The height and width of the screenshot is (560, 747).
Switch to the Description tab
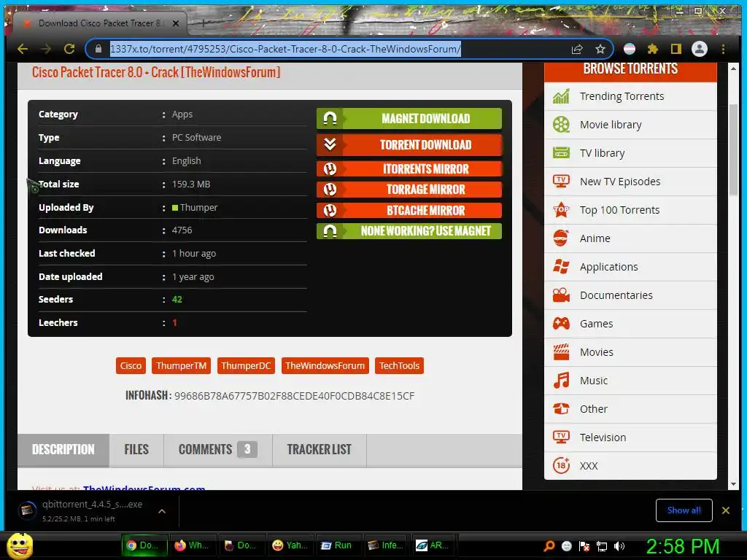63,450
